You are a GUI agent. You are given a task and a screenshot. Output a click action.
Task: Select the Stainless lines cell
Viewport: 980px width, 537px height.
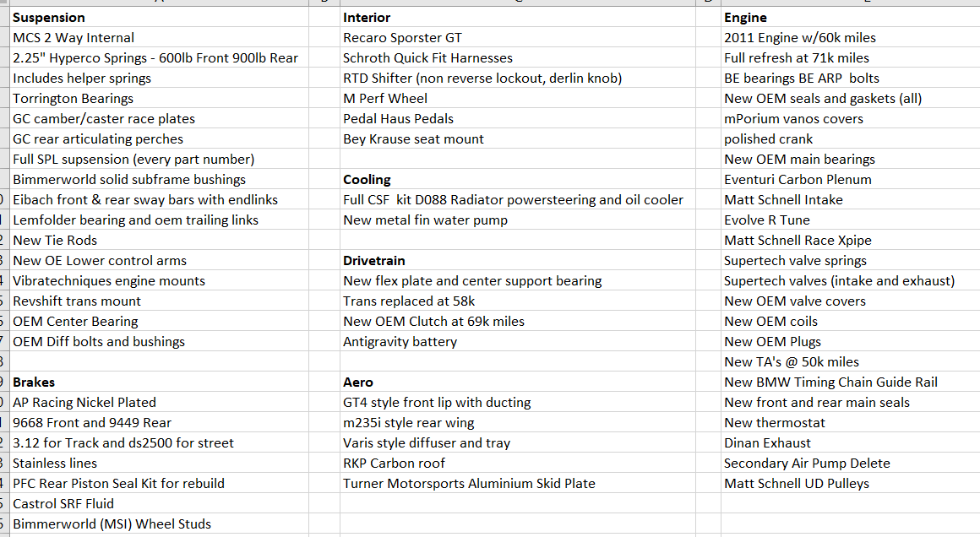(160, 464)
